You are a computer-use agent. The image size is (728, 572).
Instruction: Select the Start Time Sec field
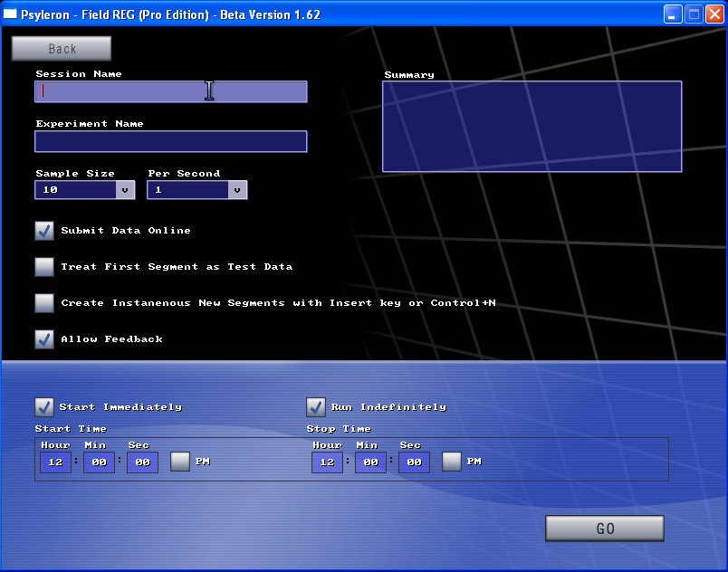coord(142,462)
